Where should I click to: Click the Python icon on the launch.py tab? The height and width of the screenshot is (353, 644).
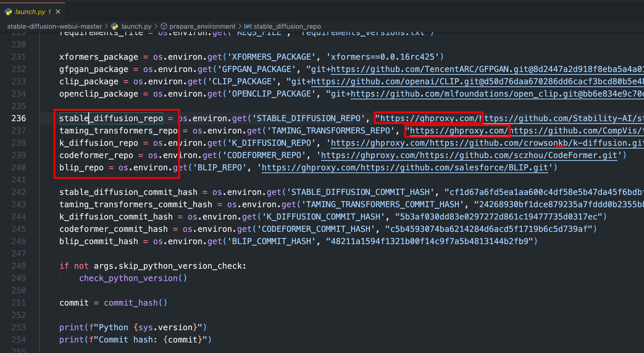coord(8,12)
